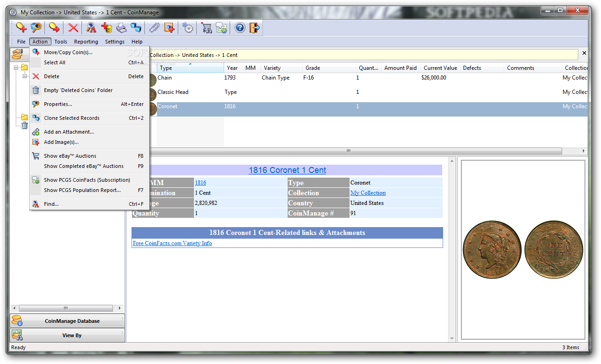The width and height of the screenshot is (601, 364).
Task: Choose Clone Selected Records entry
Action: (89, 118)
